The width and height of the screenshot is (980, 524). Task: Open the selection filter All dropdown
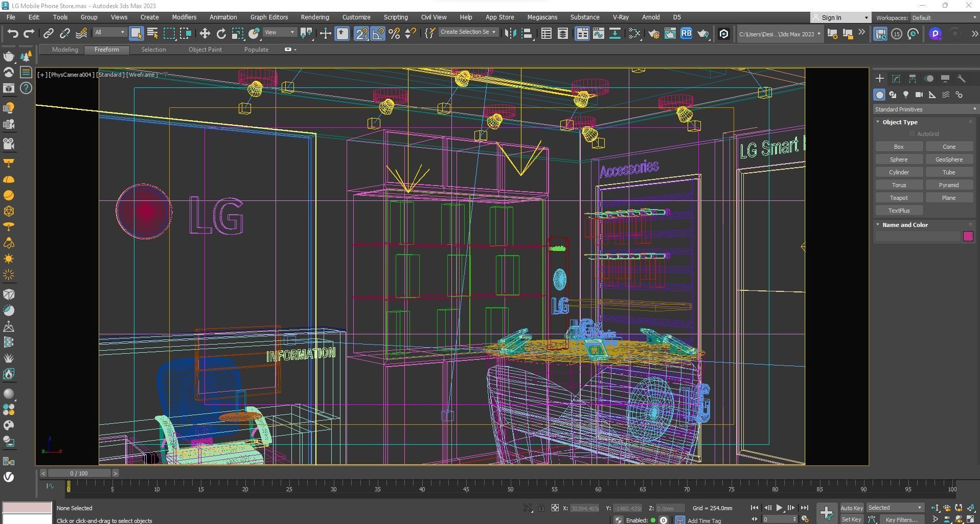(x=109, y=32)
